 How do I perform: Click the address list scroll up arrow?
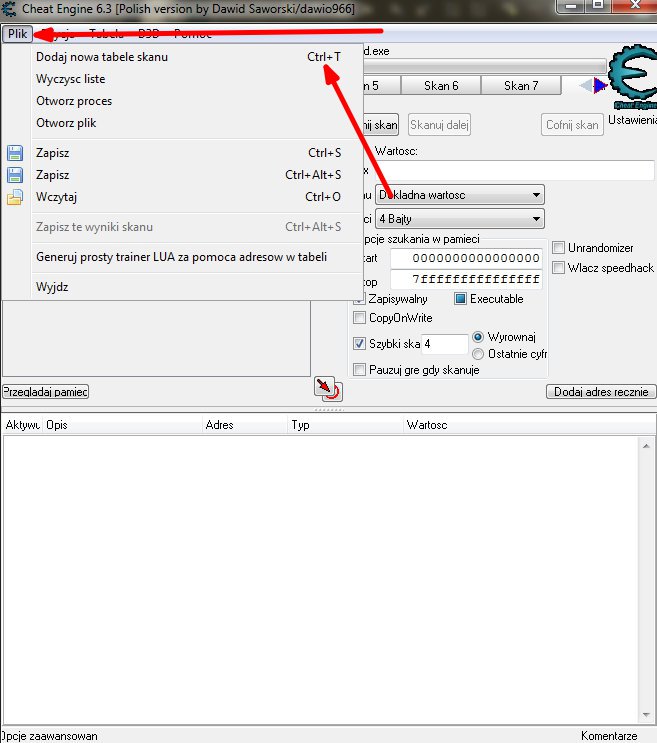point(646,446)
